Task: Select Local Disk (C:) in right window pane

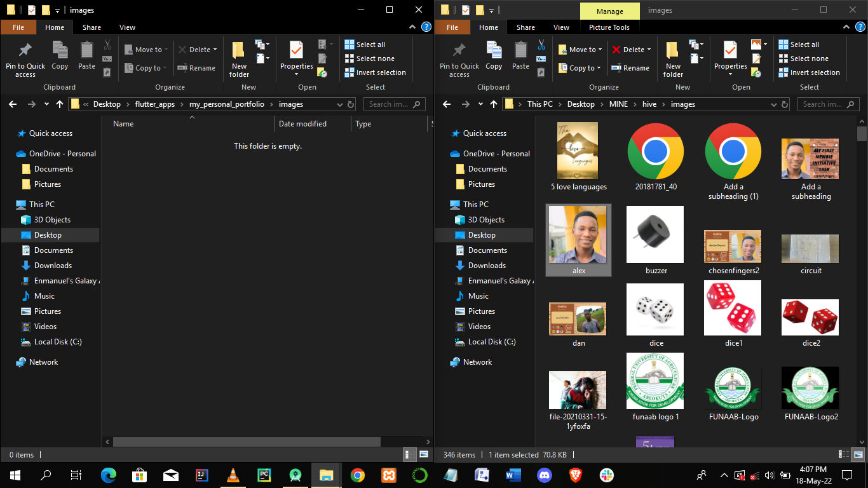Action: (x=492, y=342)
